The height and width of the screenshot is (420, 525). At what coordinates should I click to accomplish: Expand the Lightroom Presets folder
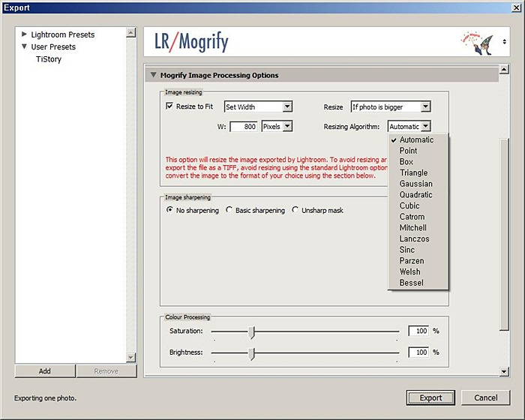point(24,34)
